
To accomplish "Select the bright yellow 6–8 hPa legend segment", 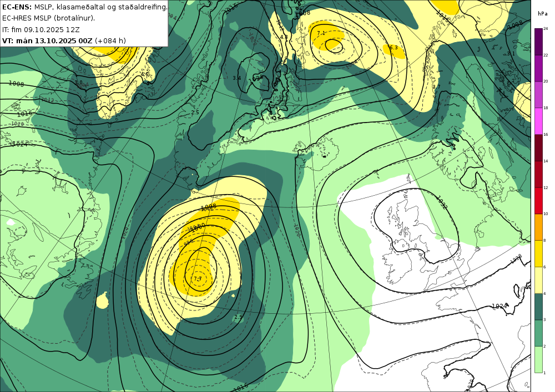I will pos(539,253).
